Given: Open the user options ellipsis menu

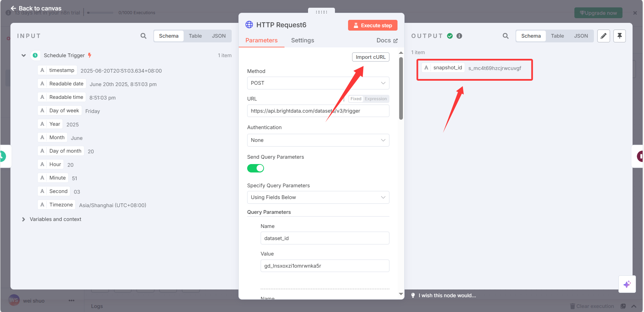Looking at the screenshot, I should [x=72, y=301].
